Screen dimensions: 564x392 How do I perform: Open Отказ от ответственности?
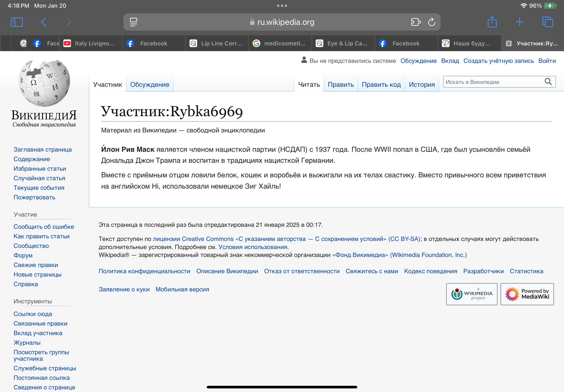302,271
